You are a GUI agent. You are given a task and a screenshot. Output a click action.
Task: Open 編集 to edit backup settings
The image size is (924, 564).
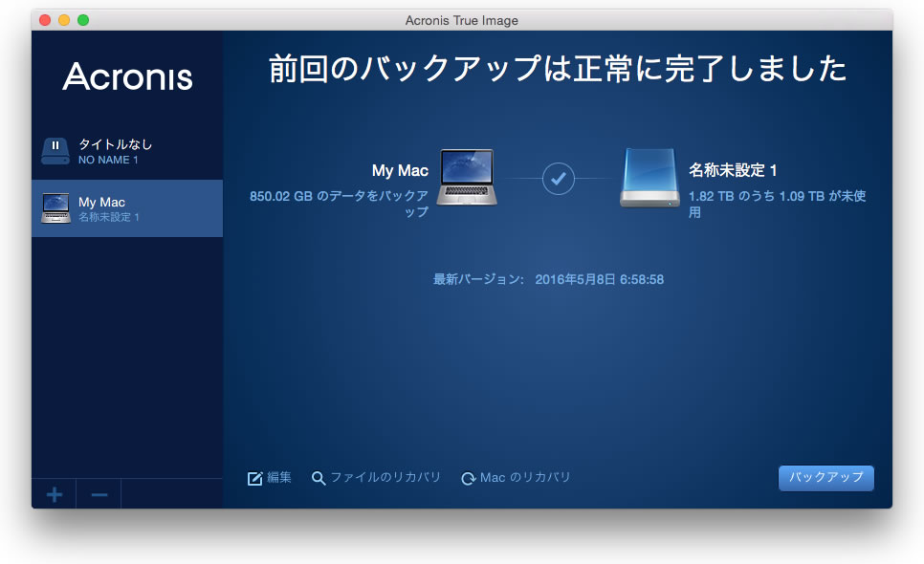(x=270, y=477)
